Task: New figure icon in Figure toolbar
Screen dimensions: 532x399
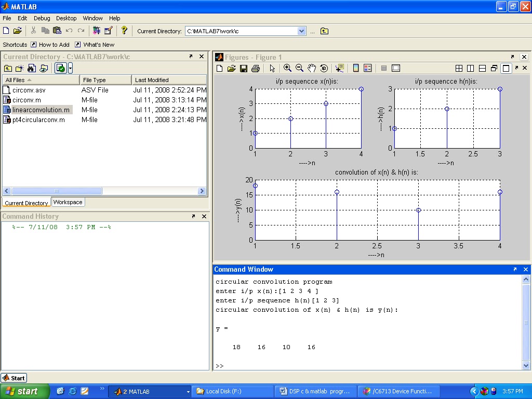Action: [x=220, y=69]
